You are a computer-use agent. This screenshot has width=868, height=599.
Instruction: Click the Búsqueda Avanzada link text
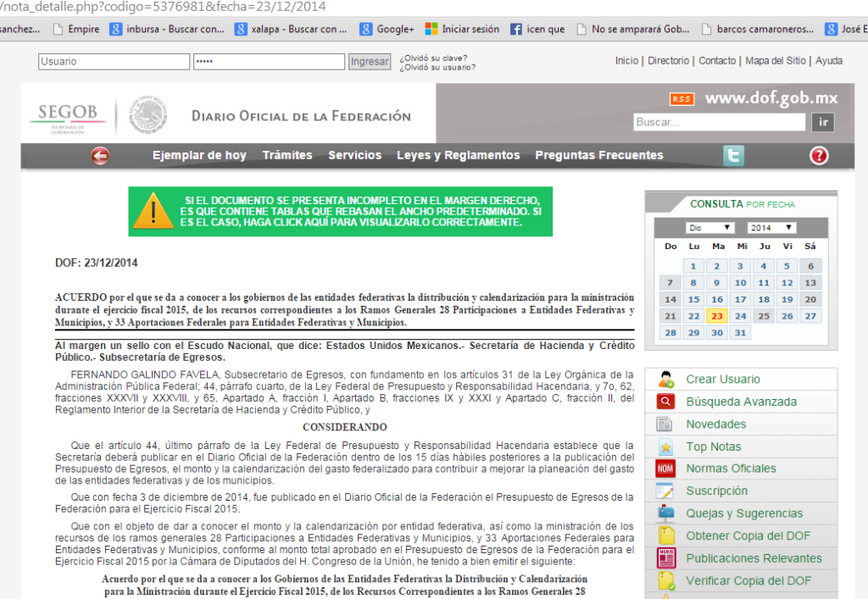(741, 402)
